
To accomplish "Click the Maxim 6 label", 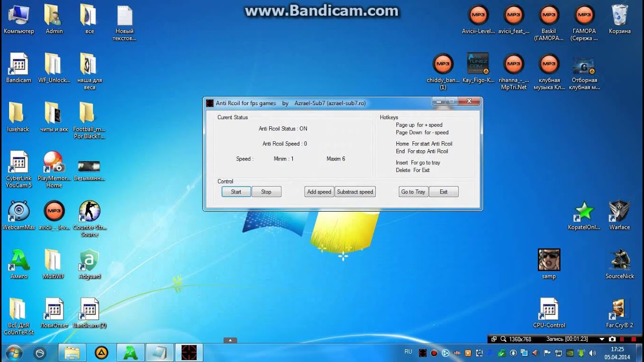I will coord(336,159).
